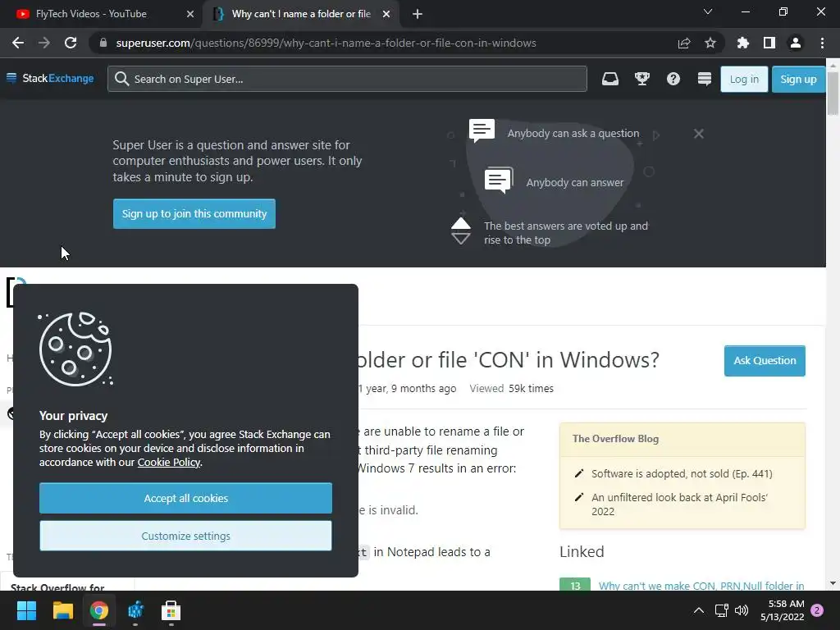Open the volume speaker tray icon
Image resolution: width=840 pixels, height=630 pixels.
742,610
